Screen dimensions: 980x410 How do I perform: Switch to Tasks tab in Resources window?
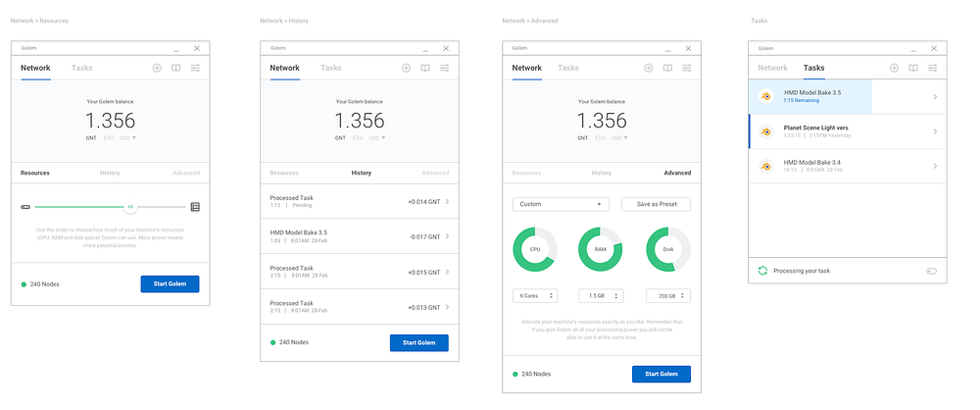point(82,68)
